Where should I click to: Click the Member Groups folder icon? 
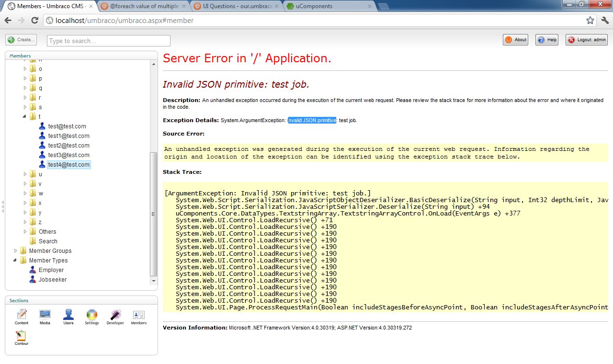click(23, 251)
